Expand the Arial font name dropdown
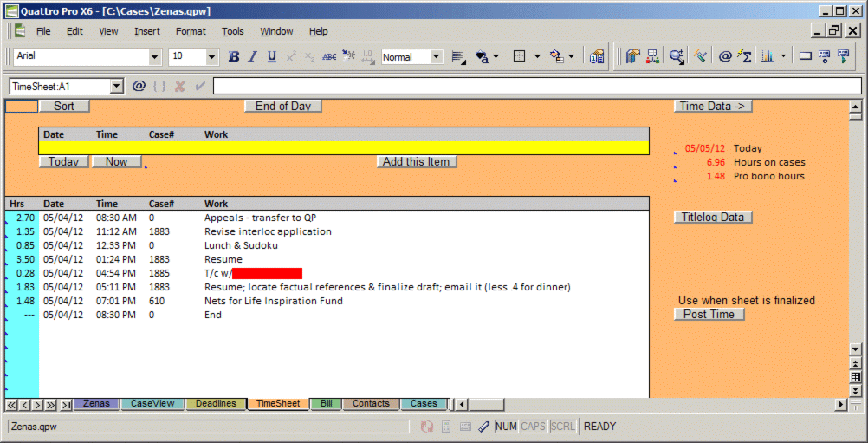The image size is (868, 443). pyautogui.click(x=155, y=57)
